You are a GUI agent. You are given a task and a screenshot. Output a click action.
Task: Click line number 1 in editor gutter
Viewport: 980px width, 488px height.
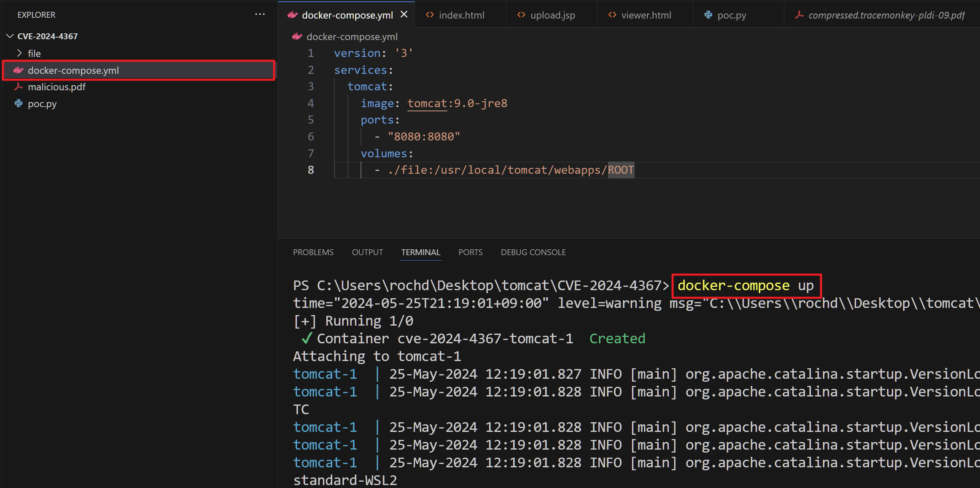click(311, 53)
